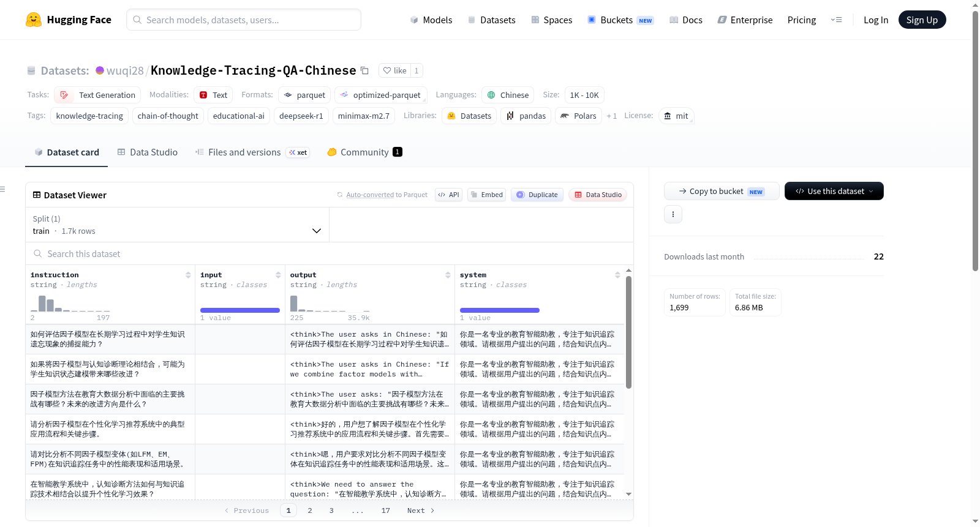
Task: Expand the train split dropdown
Action: [x=177, y=225]
